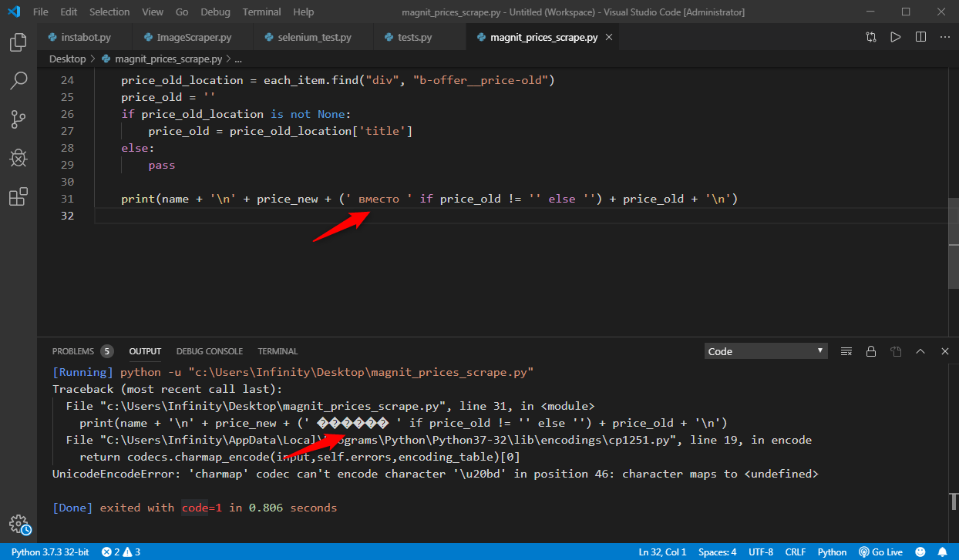959x560 pixels.
Task: Click the 'return codecs.charmap_encode' output line
Action: 300,457
